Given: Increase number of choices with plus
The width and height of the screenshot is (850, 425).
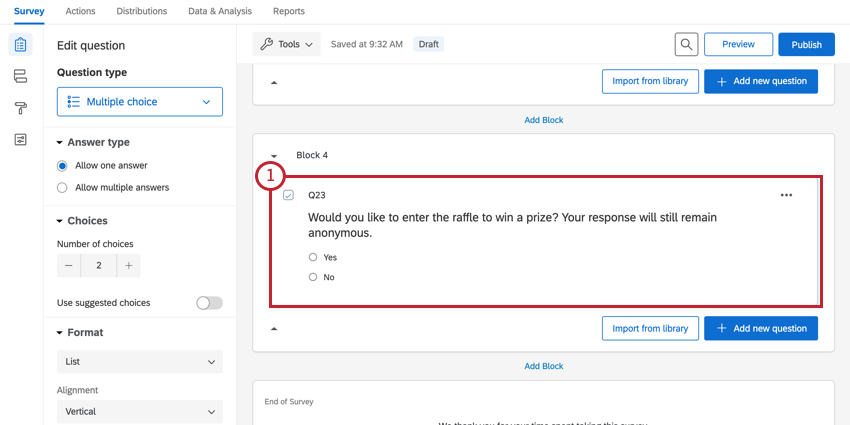Looking at the screenshot, I should [128, 266].
